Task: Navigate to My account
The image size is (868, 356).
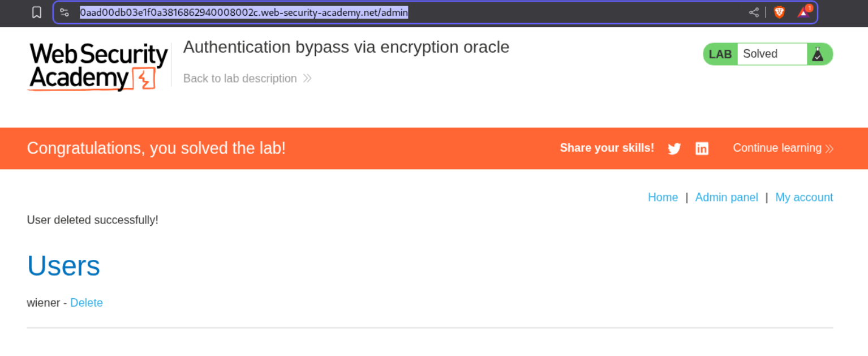Action: click(803, 197)
